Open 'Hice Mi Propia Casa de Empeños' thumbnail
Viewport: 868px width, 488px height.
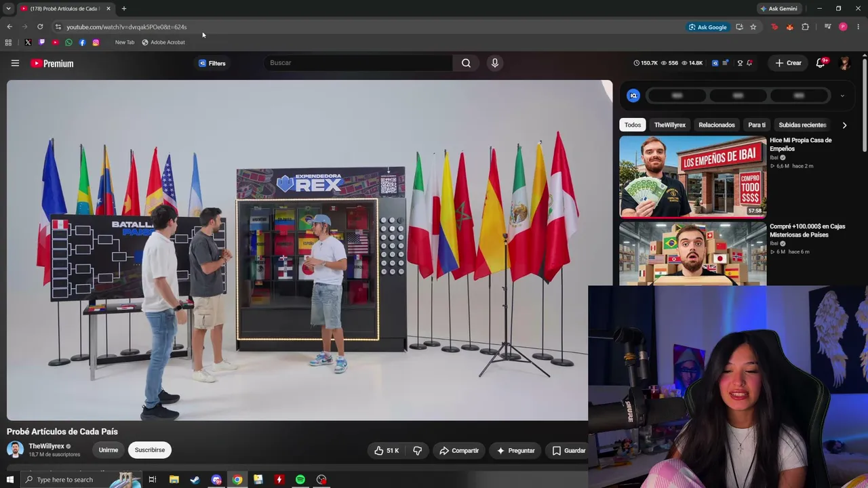(x=693, y=176)
